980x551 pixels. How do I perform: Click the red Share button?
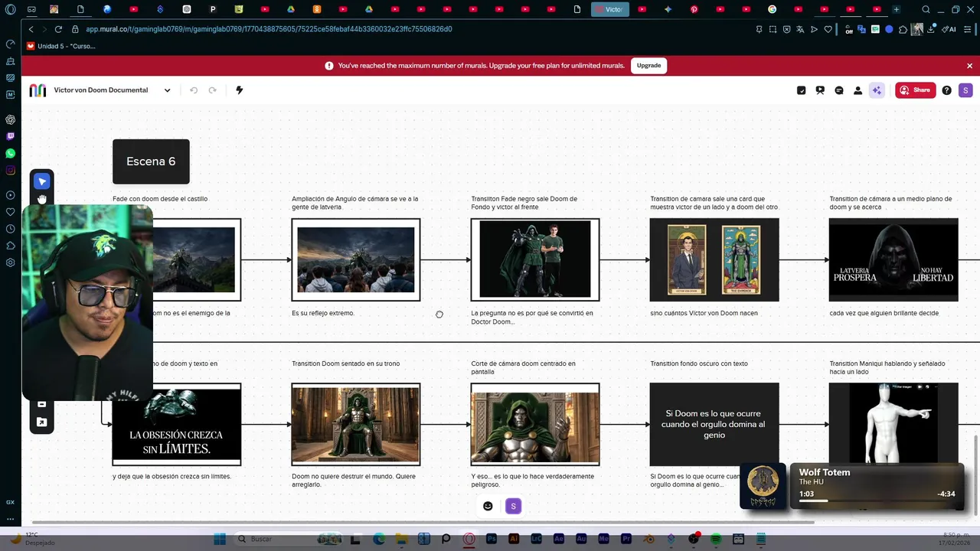(916, 90)
